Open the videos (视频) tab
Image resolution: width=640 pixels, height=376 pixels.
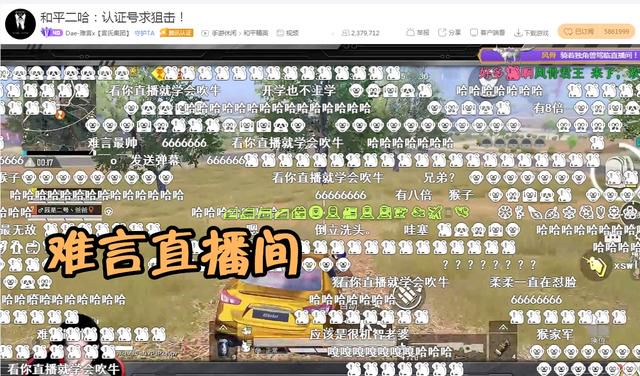(x=288, y=33)
